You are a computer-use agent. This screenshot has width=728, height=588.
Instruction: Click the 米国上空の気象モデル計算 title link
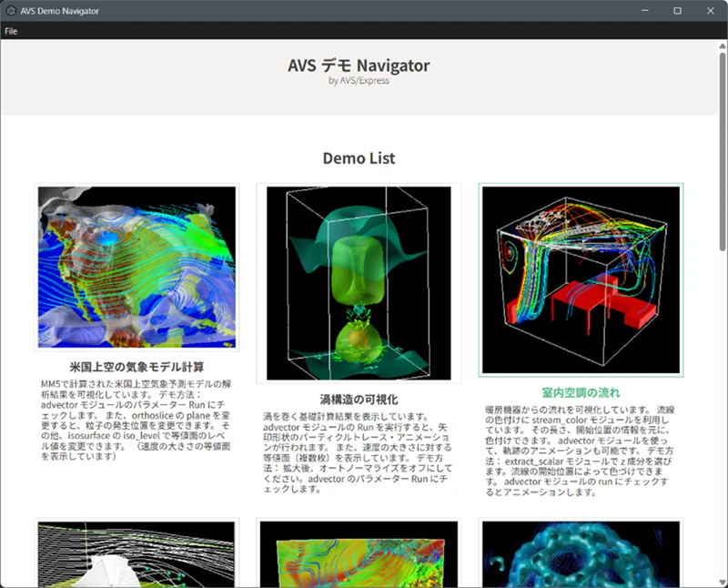point(136,367)
